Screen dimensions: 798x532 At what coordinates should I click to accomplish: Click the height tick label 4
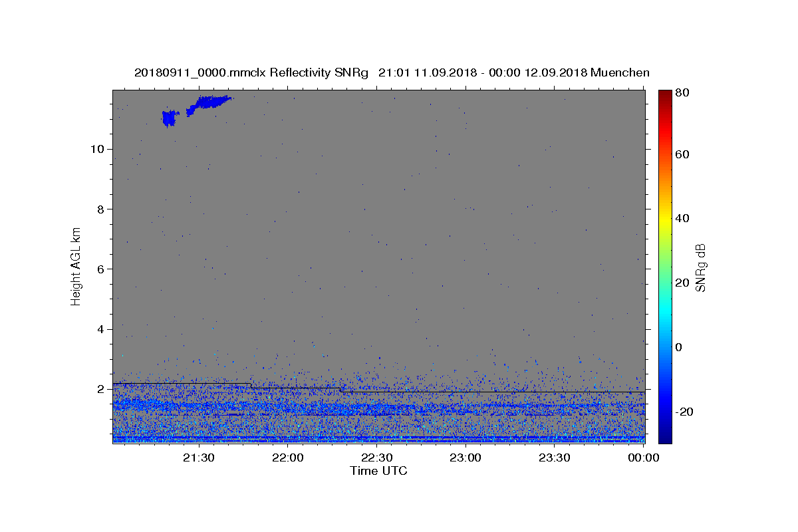coord(100,329)
